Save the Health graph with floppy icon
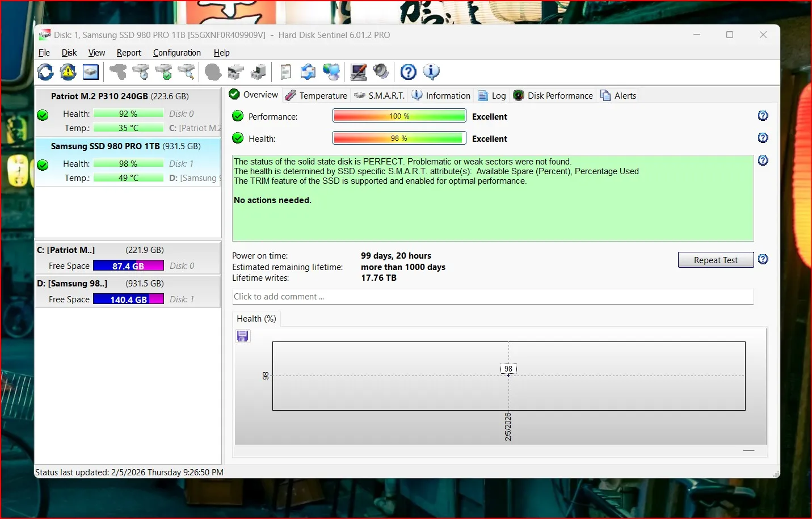Viewport: 812px width, 519px height. (242, 336)
